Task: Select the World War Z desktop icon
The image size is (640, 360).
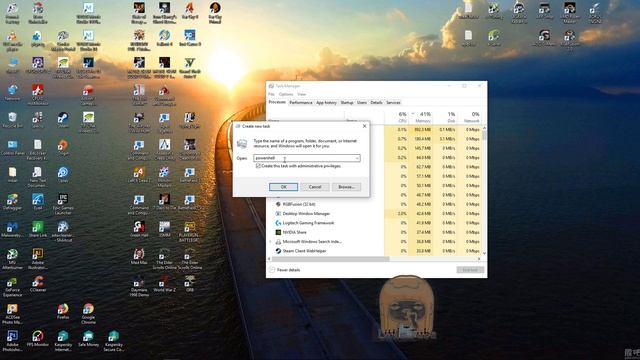Action: (x=164, y=284)
